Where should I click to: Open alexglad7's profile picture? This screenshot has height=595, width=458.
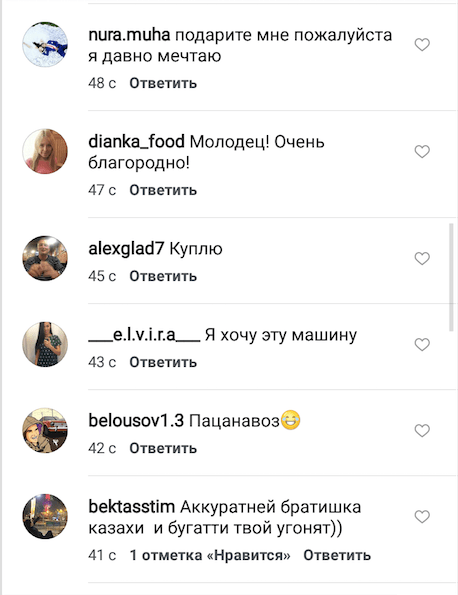coord(45,258)
